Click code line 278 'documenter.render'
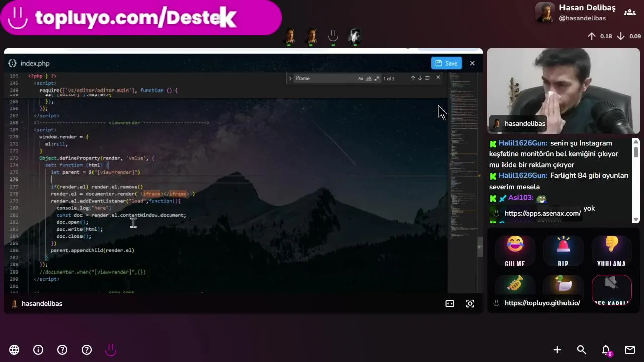The image size is (644, 362). [x=122, y=194]
